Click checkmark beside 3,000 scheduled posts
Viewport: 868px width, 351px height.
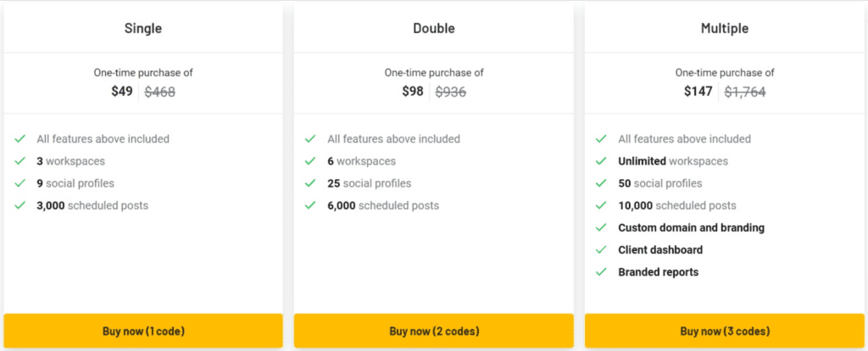[x=20, y=205]
